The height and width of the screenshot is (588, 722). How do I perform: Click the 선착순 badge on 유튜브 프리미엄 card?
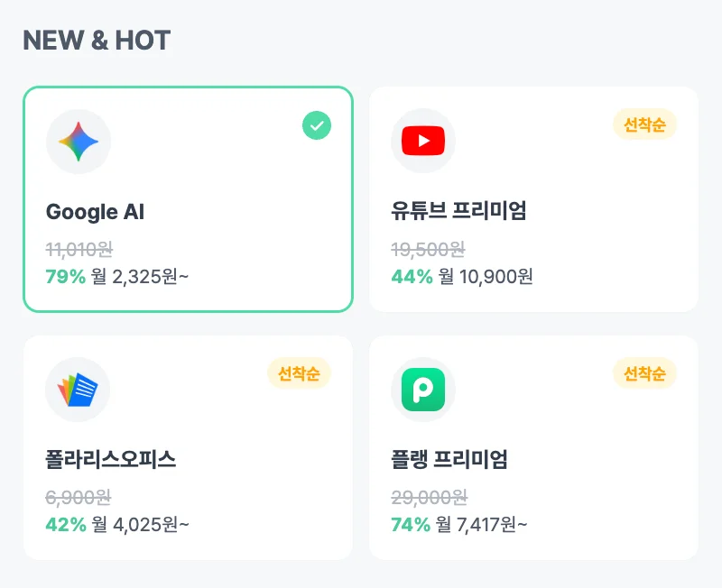(x=644, y=125)
